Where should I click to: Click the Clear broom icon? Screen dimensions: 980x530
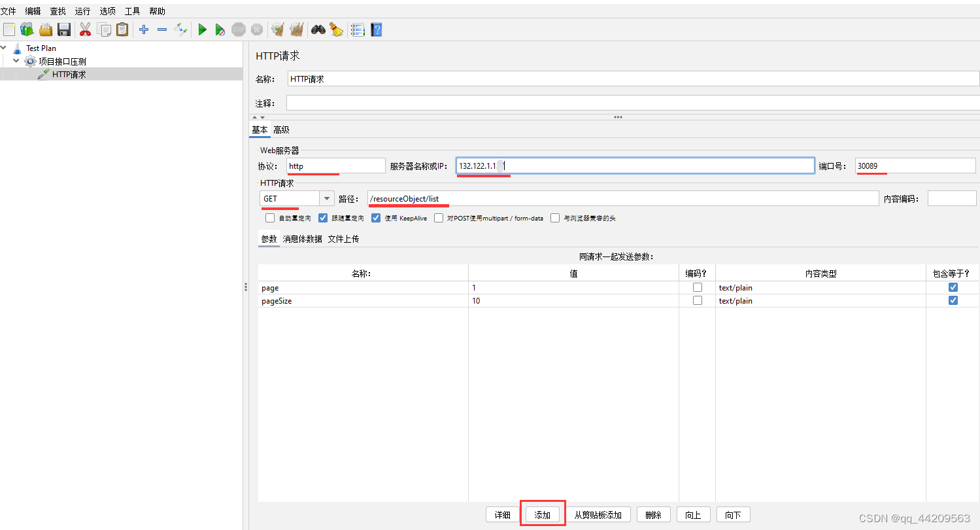click(278, 29)
